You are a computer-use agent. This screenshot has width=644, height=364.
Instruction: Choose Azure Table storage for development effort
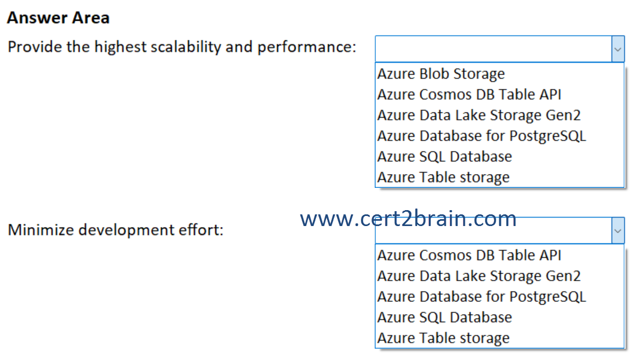[x=443, y=338]
